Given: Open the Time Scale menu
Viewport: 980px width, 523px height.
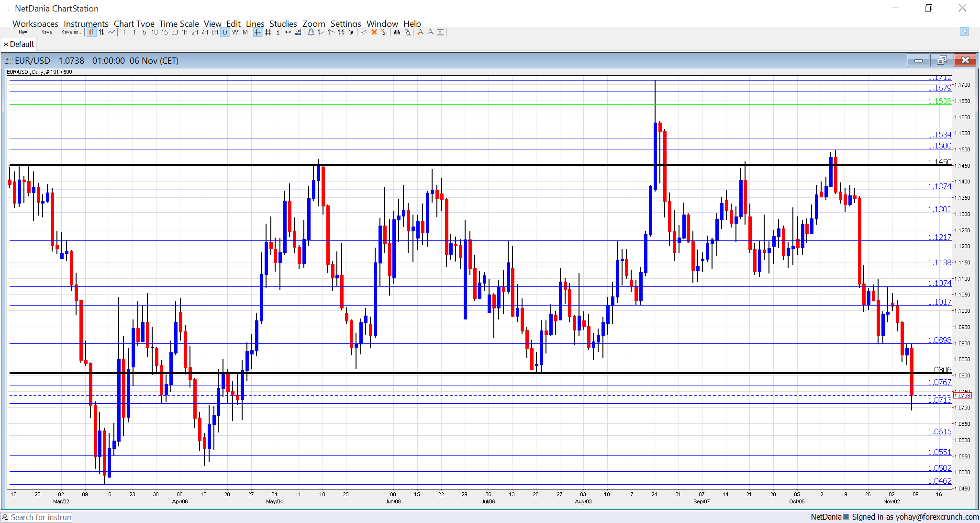Looking at the screenshot, I should point(179,23).
